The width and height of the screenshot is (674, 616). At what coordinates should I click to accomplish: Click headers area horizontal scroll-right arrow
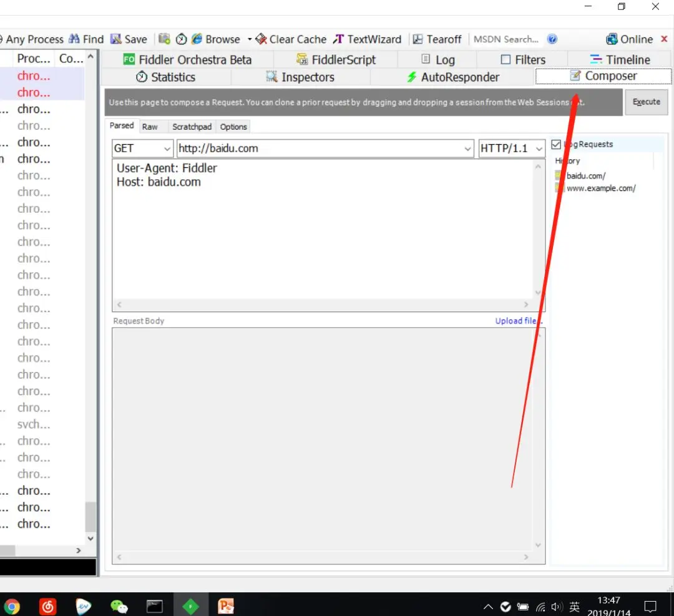(526, 305)
